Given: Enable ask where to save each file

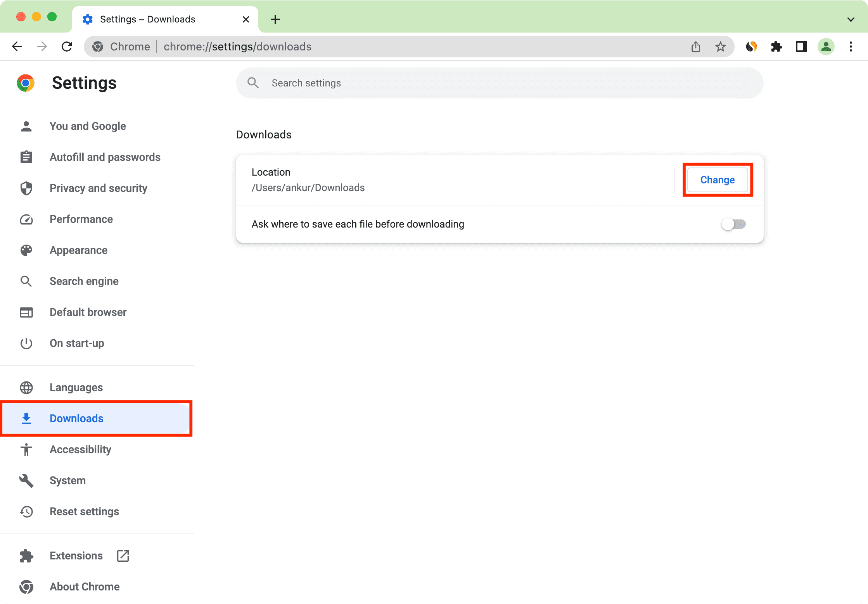Looking at the screenshot, I should [733, 224].
